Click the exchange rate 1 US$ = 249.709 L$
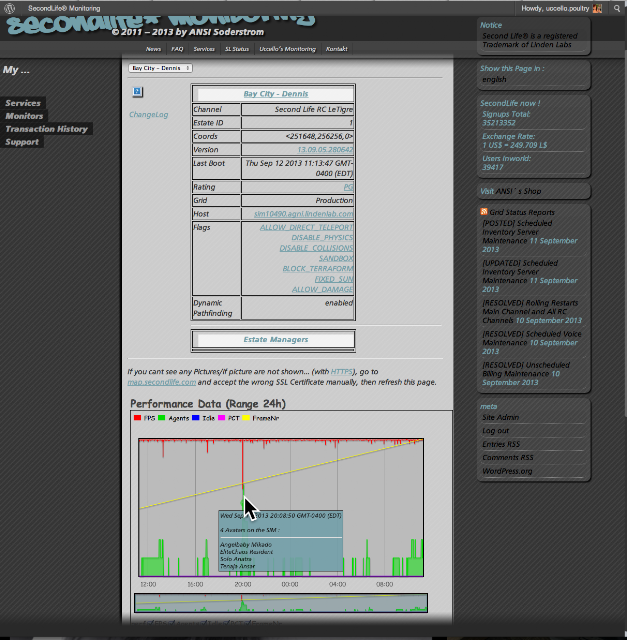This screenshot has width=627, height=640. (x=514, y=145)
